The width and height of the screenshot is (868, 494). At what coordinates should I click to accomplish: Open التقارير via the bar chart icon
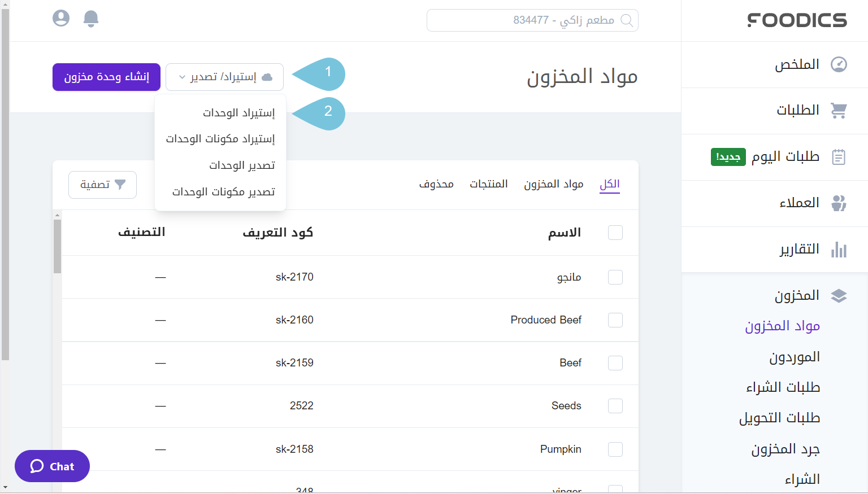point(839,250)
